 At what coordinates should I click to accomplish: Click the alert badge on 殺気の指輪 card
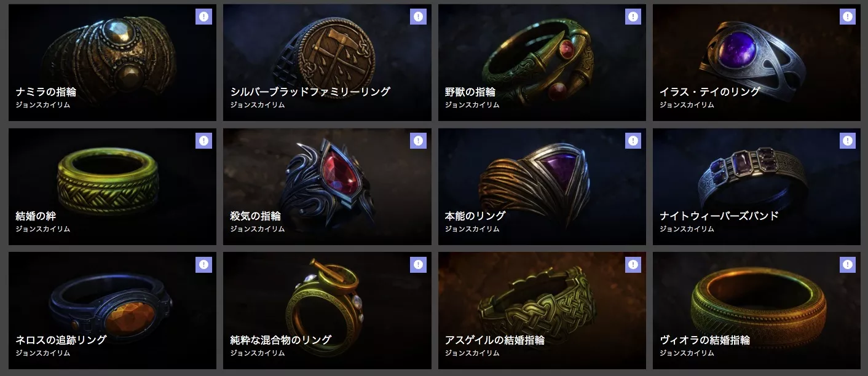(x=418, y=141)
